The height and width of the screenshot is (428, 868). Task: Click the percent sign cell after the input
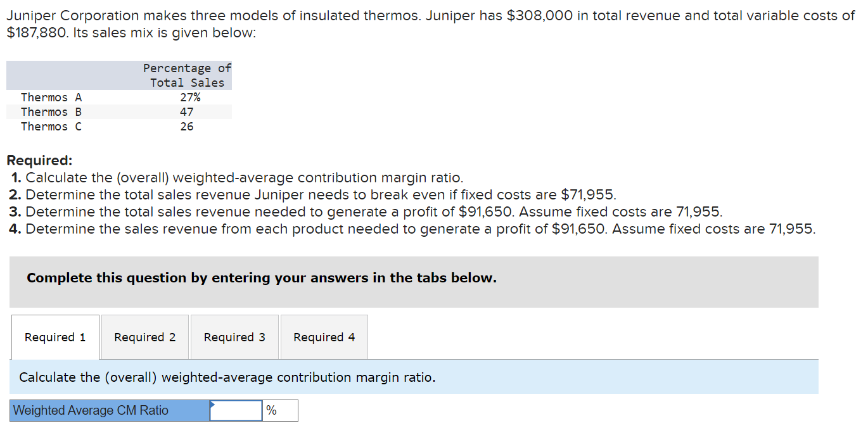tap(280, 410)
